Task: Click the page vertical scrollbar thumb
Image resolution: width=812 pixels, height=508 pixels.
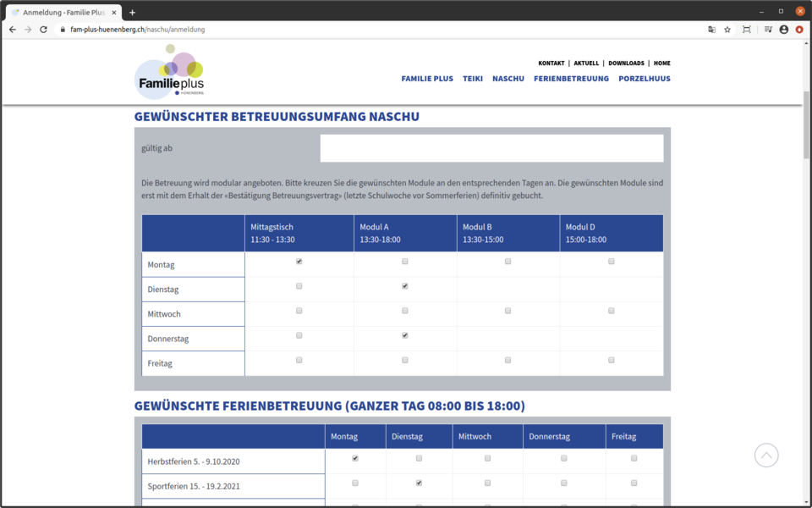Action: click(806, 125)
